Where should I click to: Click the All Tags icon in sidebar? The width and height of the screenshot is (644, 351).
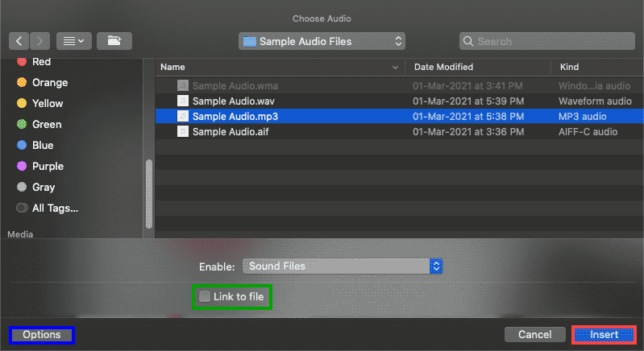click(x=22, y=208)
